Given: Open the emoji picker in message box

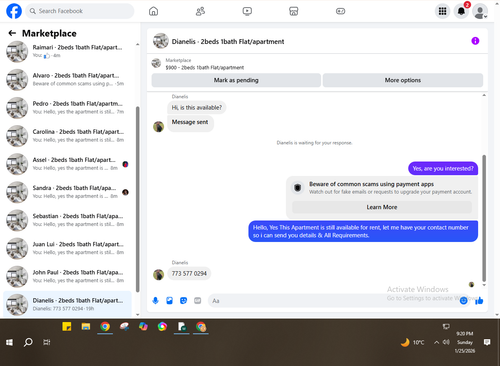Looking at the screenshot, I should (x=463, y=301).
